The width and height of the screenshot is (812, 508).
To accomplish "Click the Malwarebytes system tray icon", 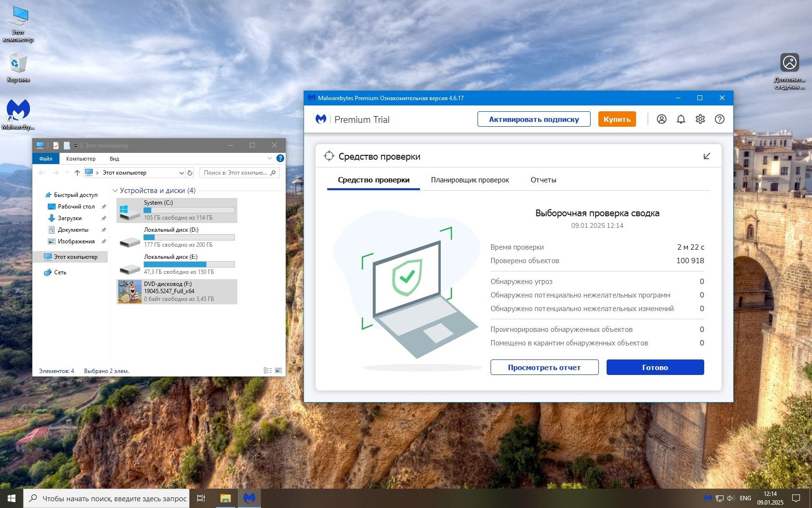I will point(708,498).
